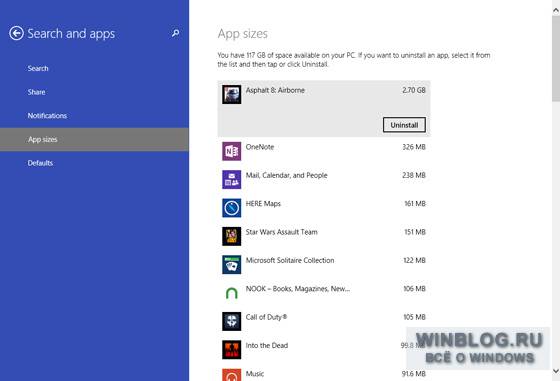
Task: Select the Microsoft Solitaire Collection icon
Action: click(231, 265)
